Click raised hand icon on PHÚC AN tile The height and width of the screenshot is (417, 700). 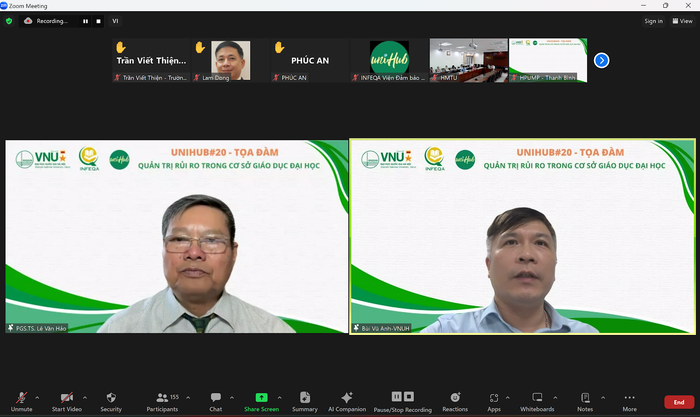click(279, 47)
